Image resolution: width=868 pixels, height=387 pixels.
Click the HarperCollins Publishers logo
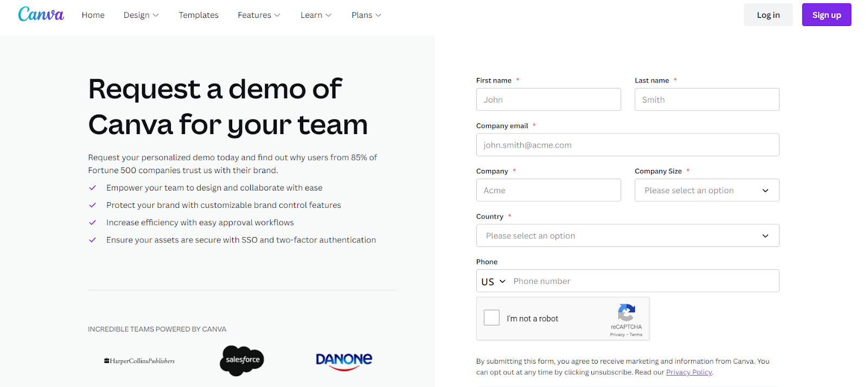(x=139, y=361)
